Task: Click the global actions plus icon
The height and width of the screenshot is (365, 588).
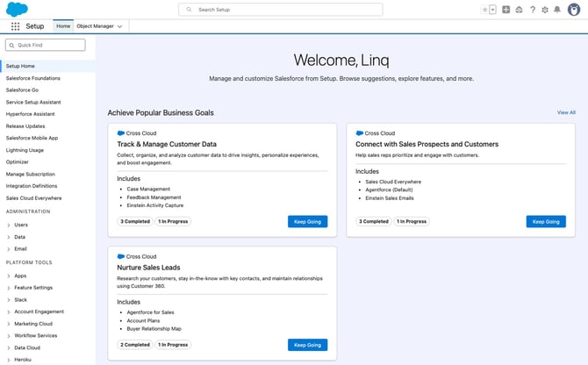Action: pos(506,10)
